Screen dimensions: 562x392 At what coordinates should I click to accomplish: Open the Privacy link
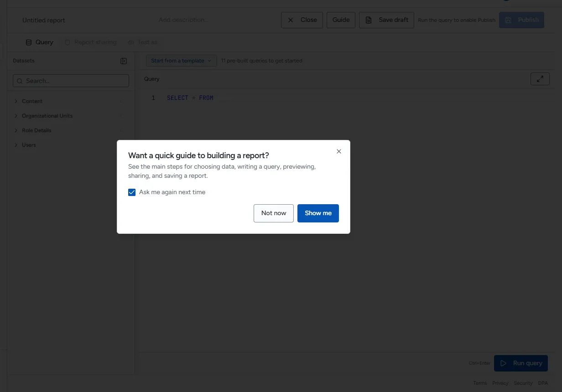point(500,383)
